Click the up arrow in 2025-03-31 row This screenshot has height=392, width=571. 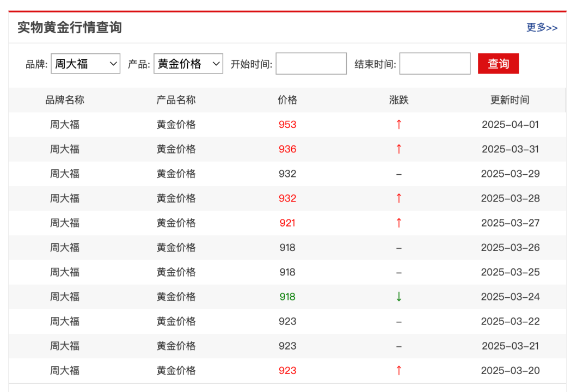pyautogui.click(x=398, y=149)
